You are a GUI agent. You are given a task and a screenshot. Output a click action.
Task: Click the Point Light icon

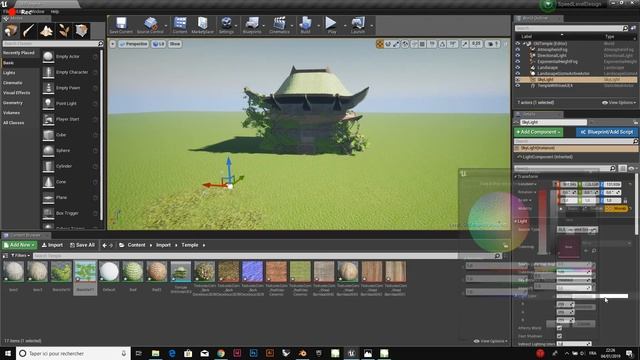[48, 104]
